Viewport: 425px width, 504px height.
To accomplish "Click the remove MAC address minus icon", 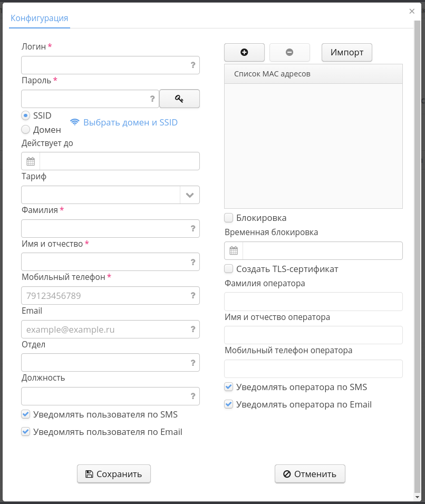I will point(289,52).
